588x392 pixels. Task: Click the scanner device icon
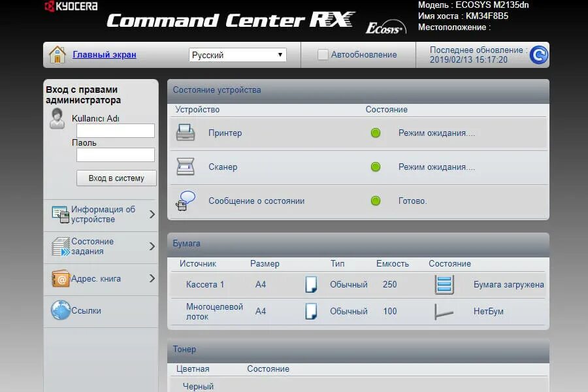186,167
